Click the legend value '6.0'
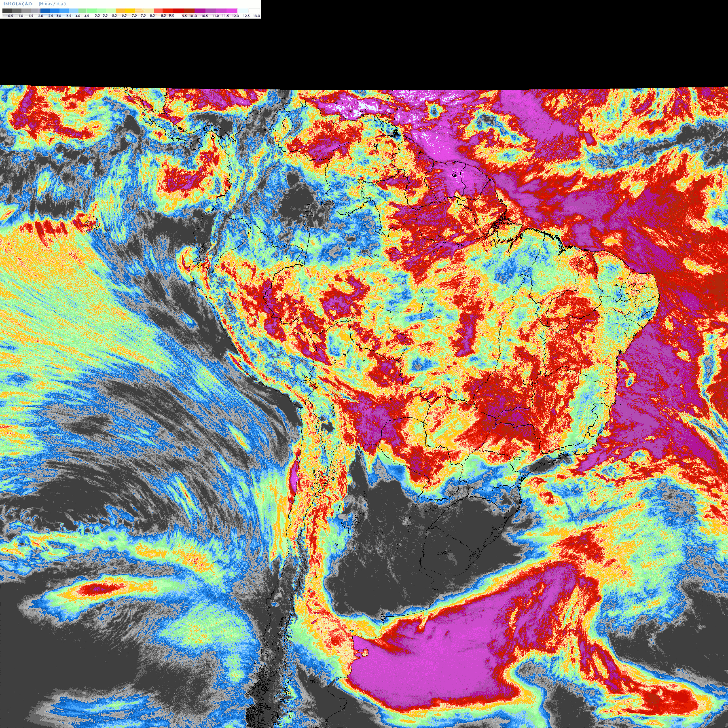Image resolution: width=728 pixels, height=728 pixels. [114, 15]
